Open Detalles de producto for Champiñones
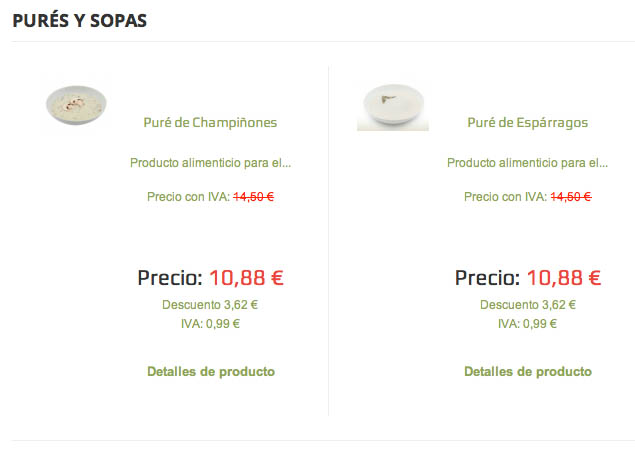 point(211,371)
